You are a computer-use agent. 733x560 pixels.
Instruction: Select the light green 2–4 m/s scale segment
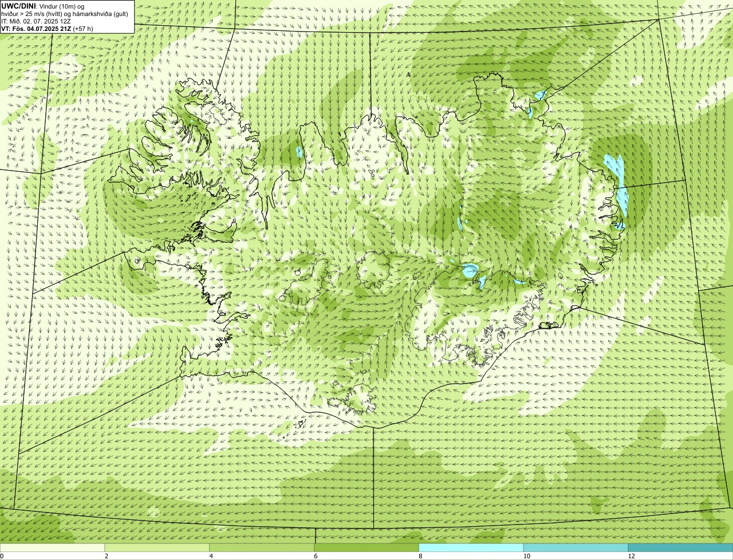pyautogui.click(x=157, y=547)
